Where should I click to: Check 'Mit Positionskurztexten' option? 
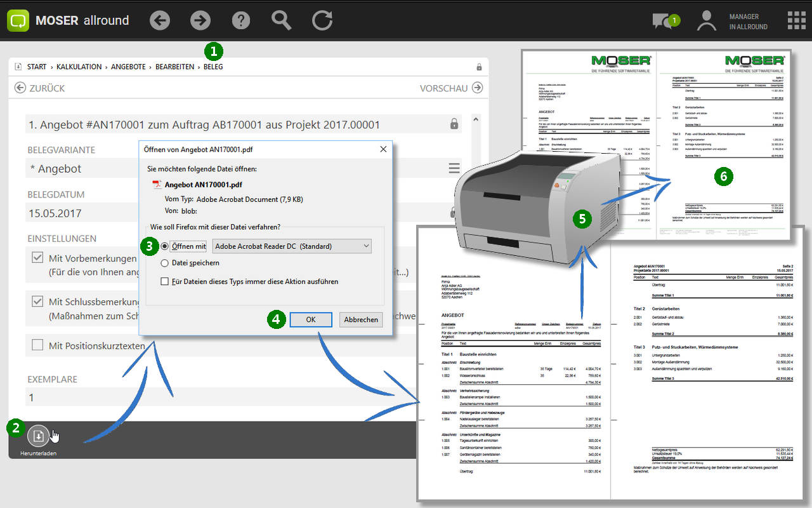pos(37,345)
